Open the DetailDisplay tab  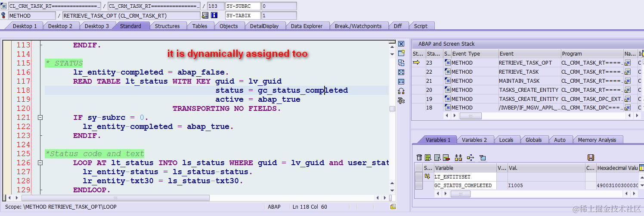pyautogui.click(x=264, y=26)
